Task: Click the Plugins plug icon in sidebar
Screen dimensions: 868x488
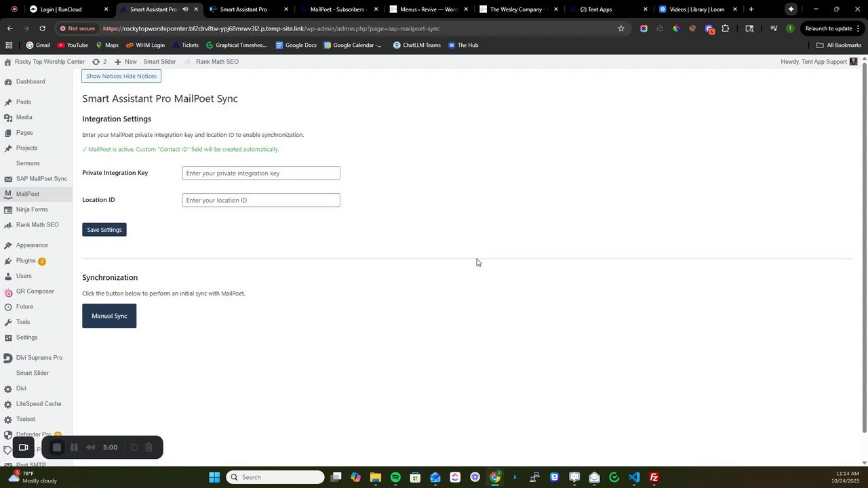Action: [8, 261]
